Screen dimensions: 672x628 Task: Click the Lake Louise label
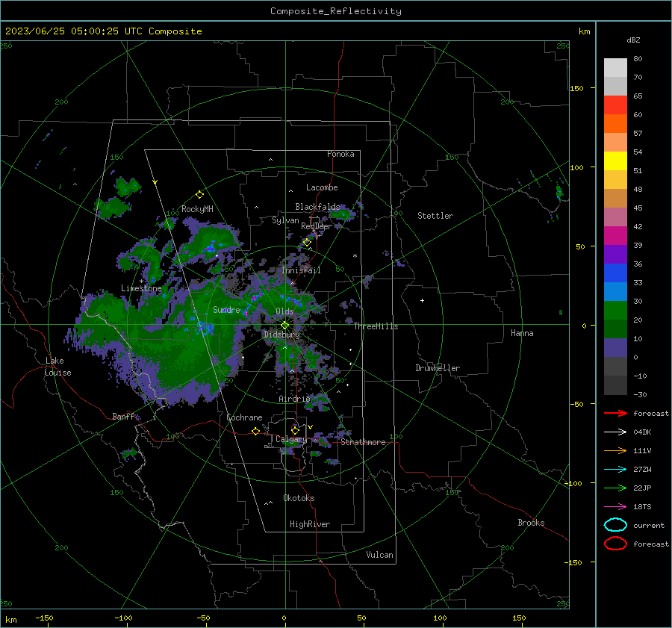(x=57, y=367)
